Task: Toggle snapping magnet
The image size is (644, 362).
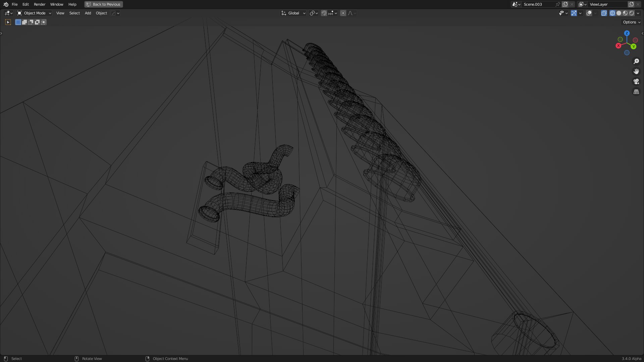Action: tap(324, 13)
